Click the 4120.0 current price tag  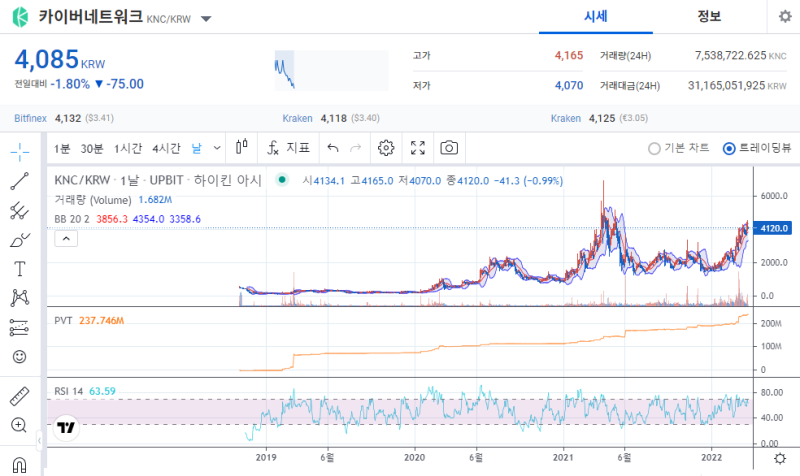pos(773,228)
